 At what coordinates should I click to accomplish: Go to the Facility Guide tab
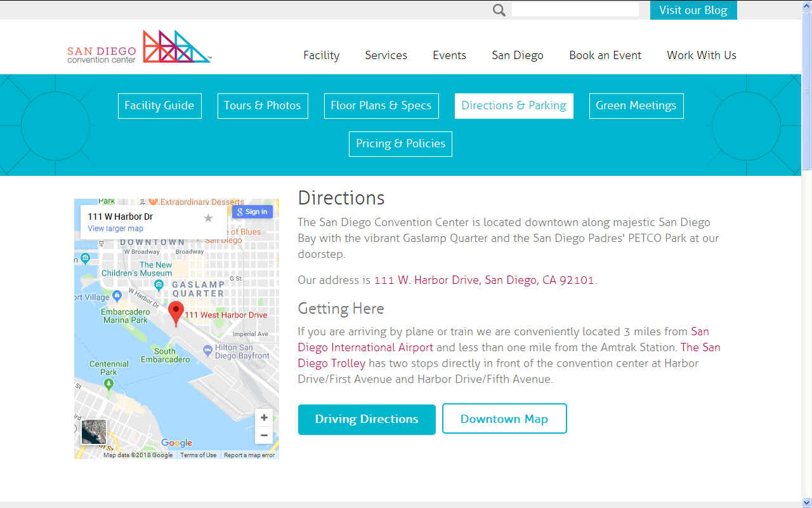(159, 105)
